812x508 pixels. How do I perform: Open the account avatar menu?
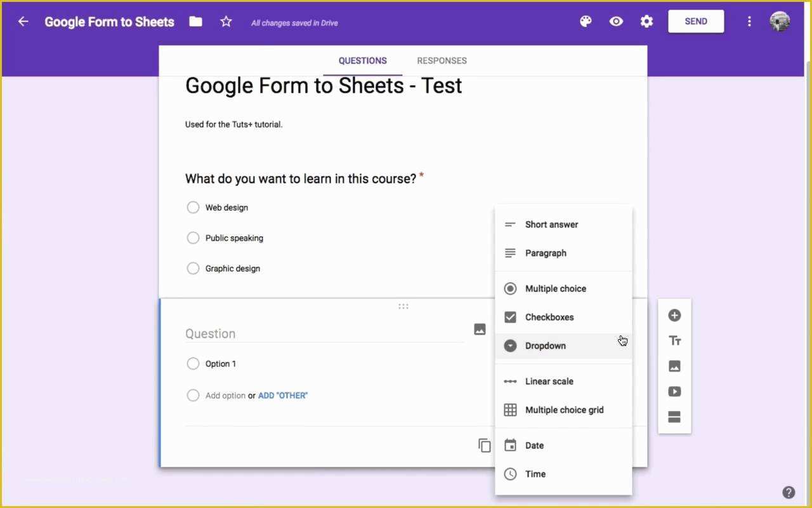[780, 21]
